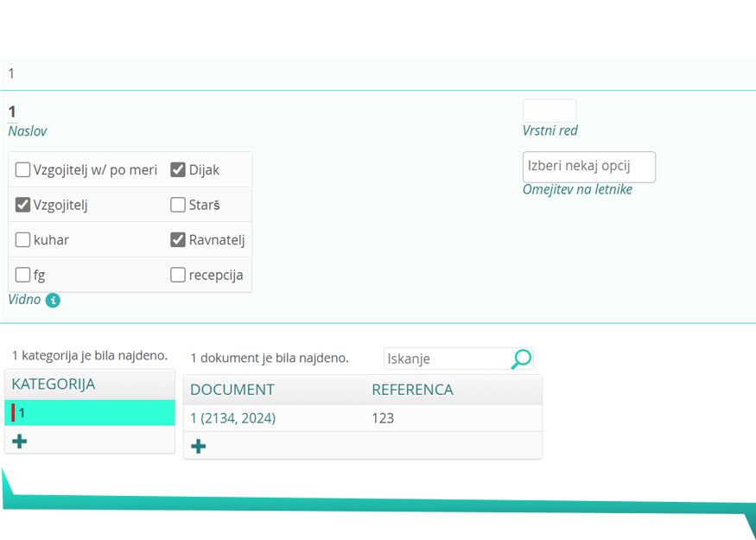The image size is (756, 540).
Task: Sort by the DOCUMENT column header
Action: point(232,390)
